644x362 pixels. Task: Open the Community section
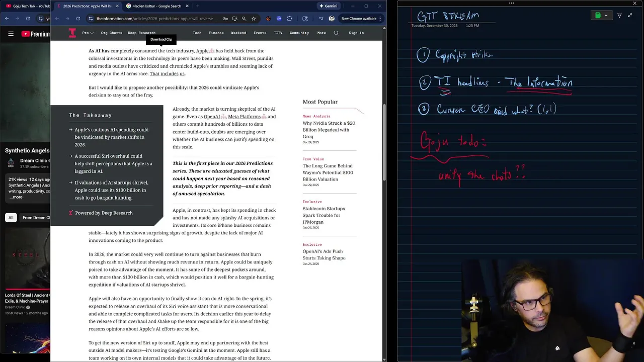(x=299, y=33)
